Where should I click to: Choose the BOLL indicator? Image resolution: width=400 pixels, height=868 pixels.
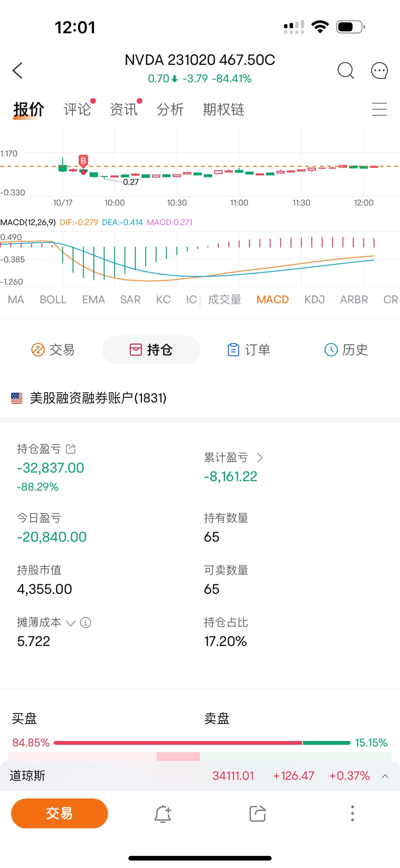tap(53, 299)
